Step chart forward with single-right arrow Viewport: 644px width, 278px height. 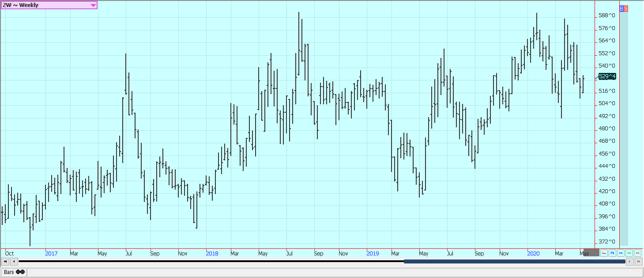click(x=630, y=262)
